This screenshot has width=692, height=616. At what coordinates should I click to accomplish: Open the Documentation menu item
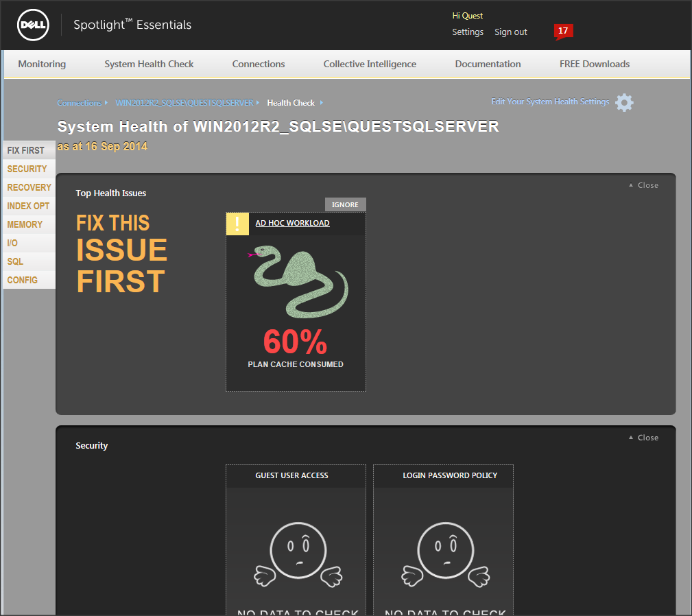pyautogui.click(x=488, y=64)
